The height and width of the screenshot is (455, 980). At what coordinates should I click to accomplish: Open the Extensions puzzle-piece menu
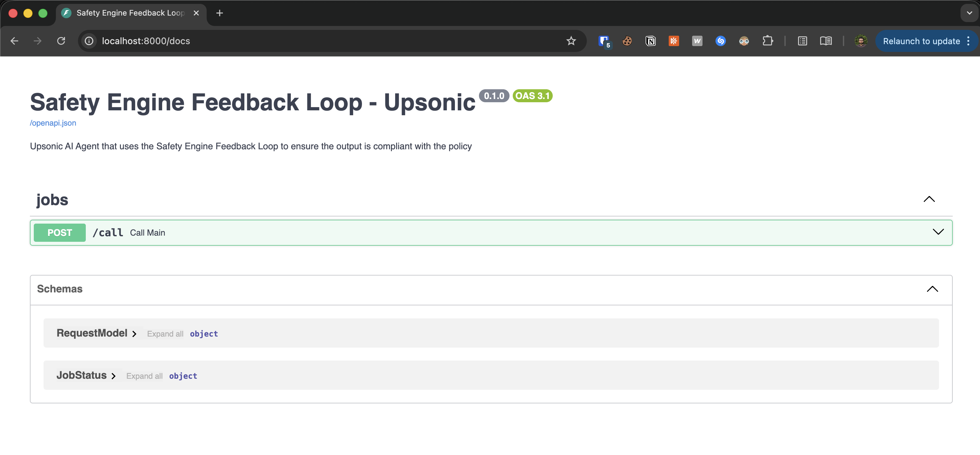(767, 41)
